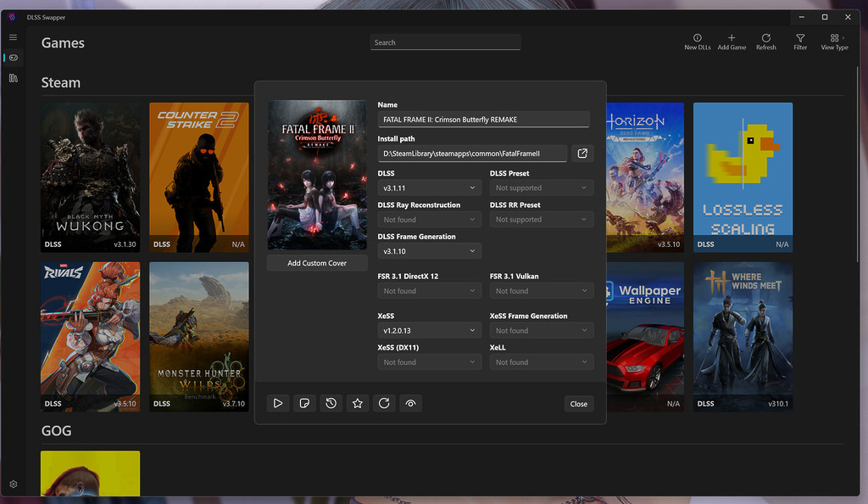Open the View Type menu
Image resolution: width=868 pixels, height=504 pixels.
[834, 42]
